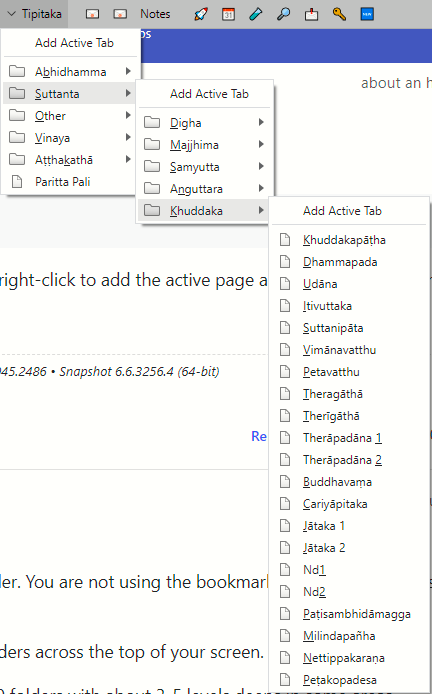Choose Add Active Tab in the Suttanta submenu
The height and width of the screenshot is (694, 432).
(205, 94)
